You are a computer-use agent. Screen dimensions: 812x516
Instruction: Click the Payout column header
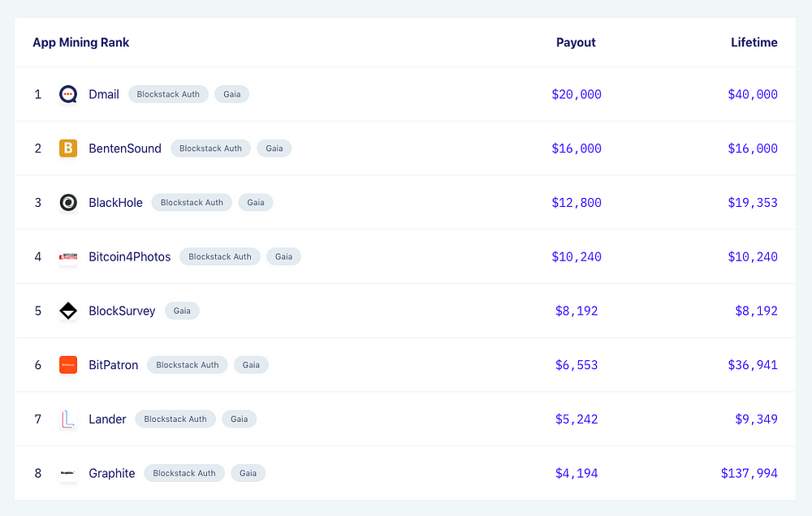tap(576, 42)
